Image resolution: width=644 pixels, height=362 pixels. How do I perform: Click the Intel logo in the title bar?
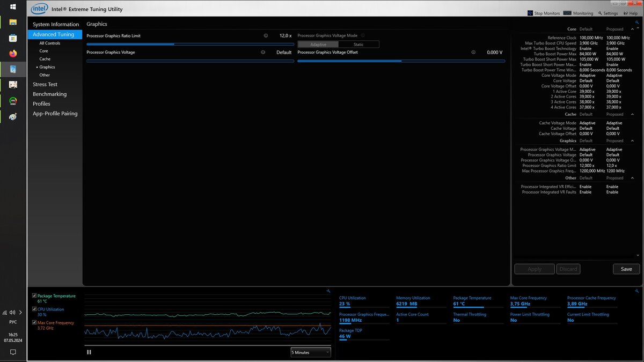click(x=39, y=9)
